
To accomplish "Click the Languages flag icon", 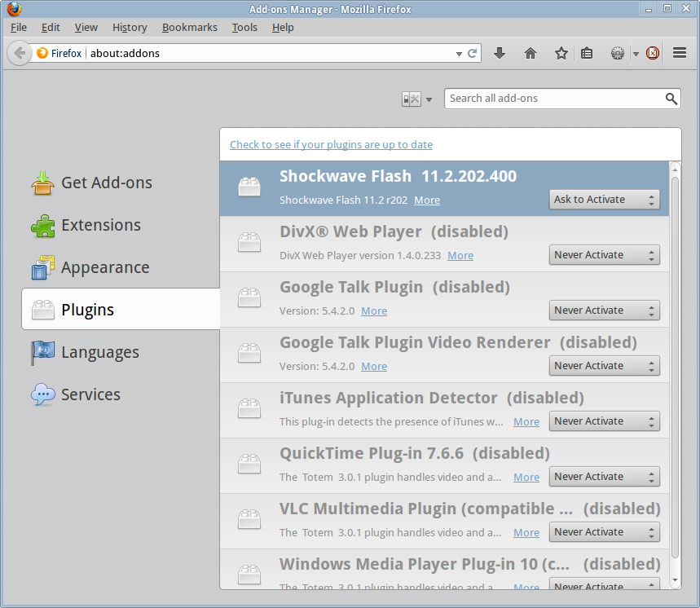I will 43,352.
